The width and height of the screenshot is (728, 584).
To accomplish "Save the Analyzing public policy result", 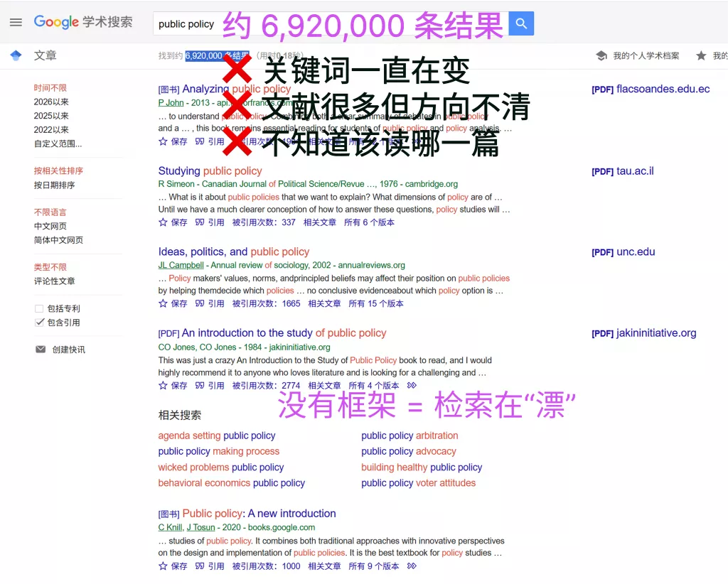I will tap(178, 141).
